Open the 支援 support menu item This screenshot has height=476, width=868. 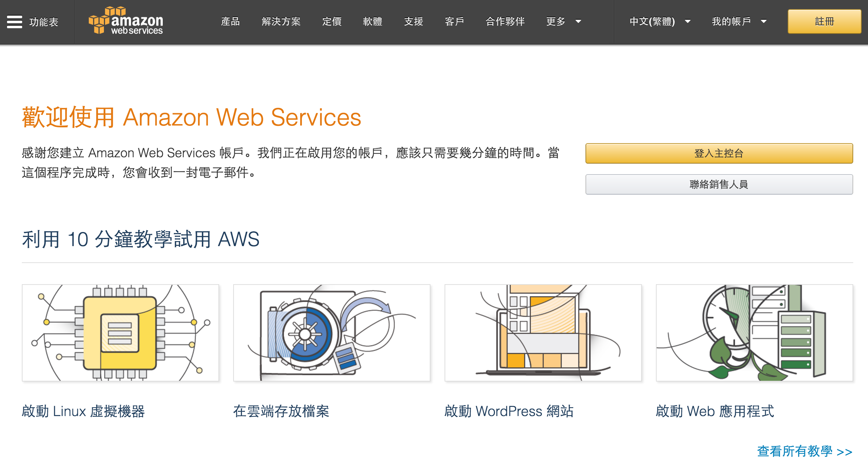coord(414,22)
